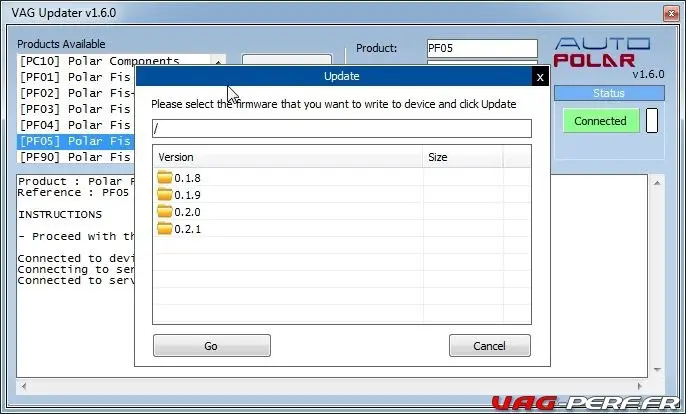Sort list by Size column header
The image size is (686, 414).
pyautogui.click(x=463, y=157)
